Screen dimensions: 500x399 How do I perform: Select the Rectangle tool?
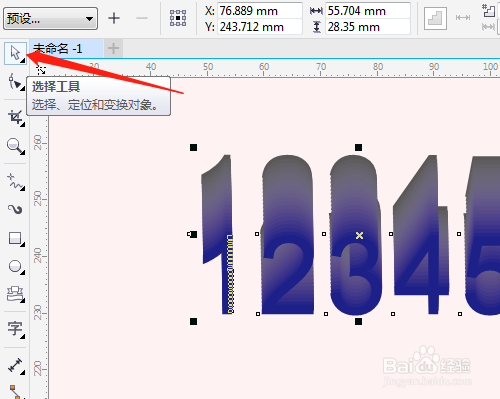[x=15, y=239]
